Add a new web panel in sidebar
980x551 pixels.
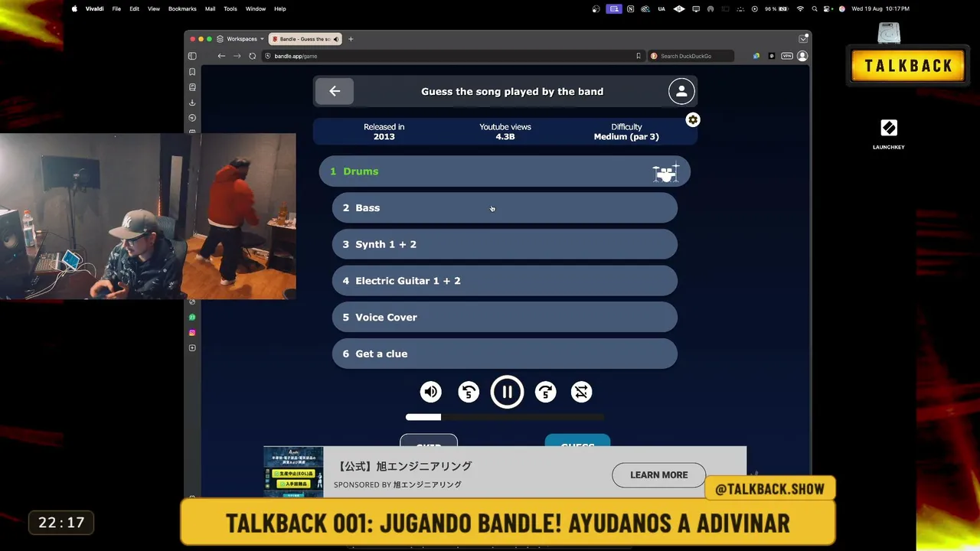192,348
